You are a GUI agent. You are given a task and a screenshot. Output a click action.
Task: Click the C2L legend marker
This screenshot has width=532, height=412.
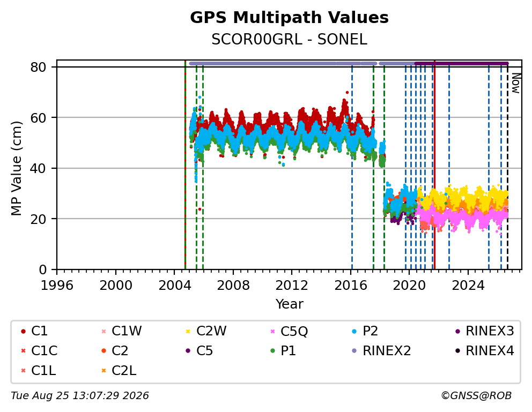tap(104, 371)
